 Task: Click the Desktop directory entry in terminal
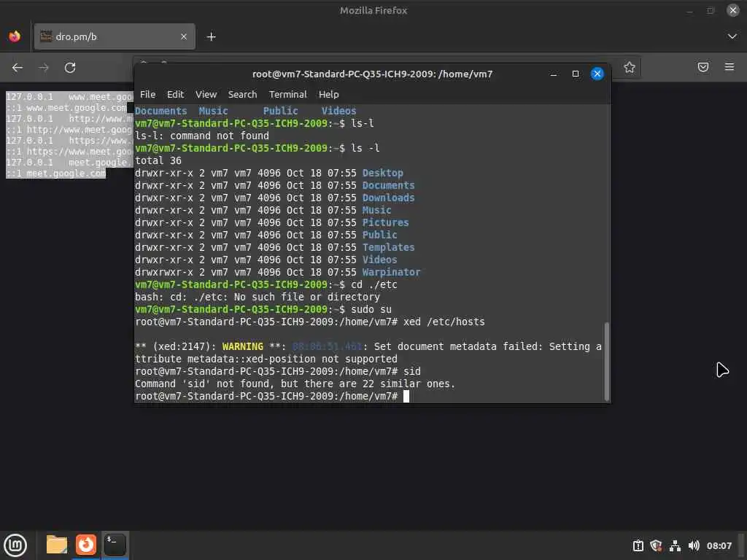382,173
